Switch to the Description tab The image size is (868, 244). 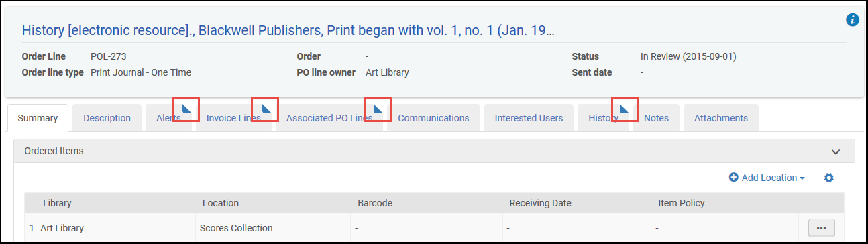tap(107, 118)
